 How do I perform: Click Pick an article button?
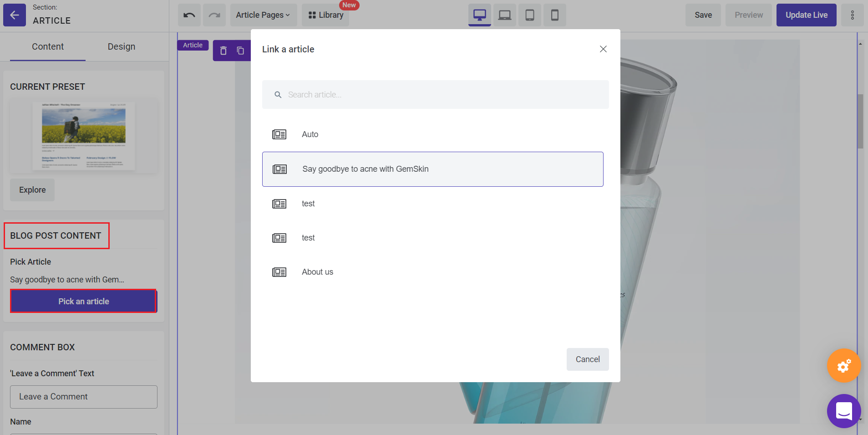click(x=84, y=301)
